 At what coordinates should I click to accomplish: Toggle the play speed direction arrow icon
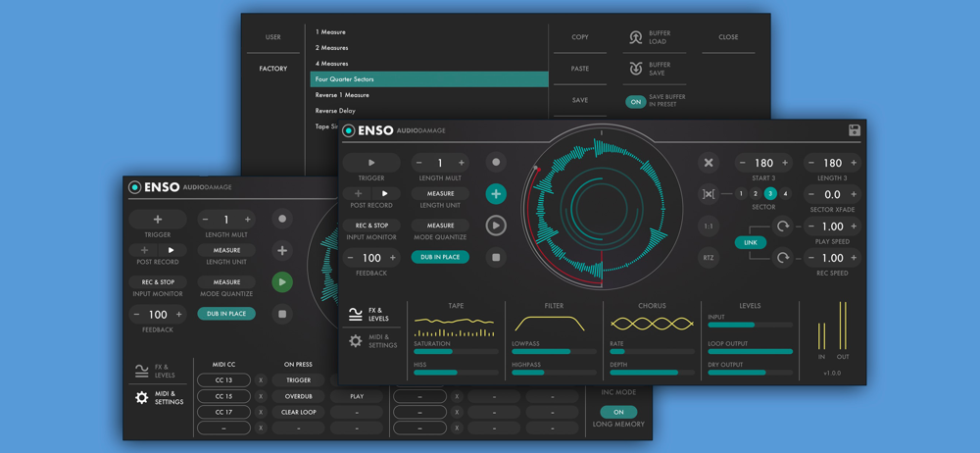[x=782, y=226]
